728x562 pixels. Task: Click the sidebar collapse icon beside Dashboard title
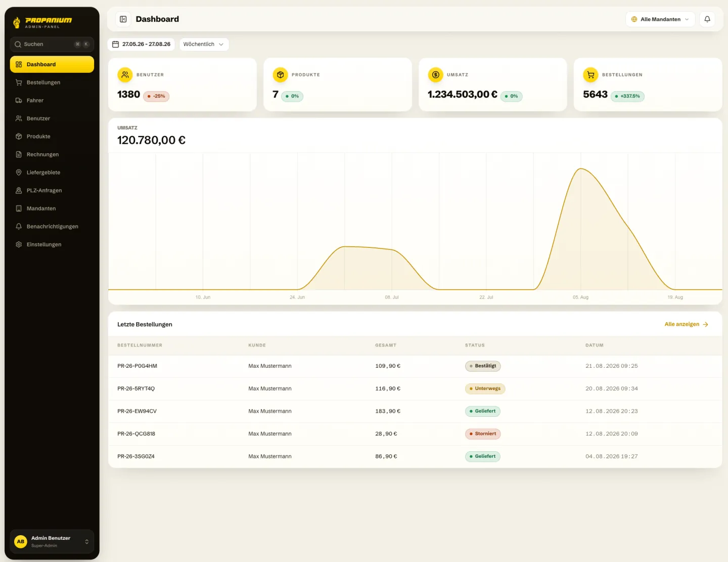123,19
